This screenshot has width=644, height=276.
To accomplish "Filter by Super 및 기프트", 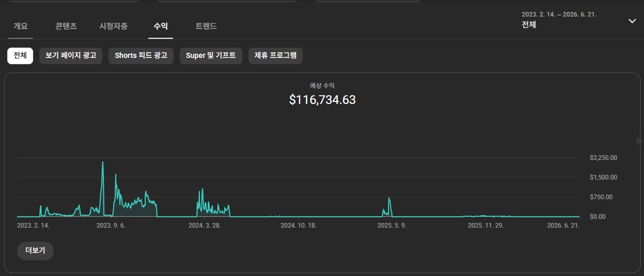I will (x=211, y=55).
